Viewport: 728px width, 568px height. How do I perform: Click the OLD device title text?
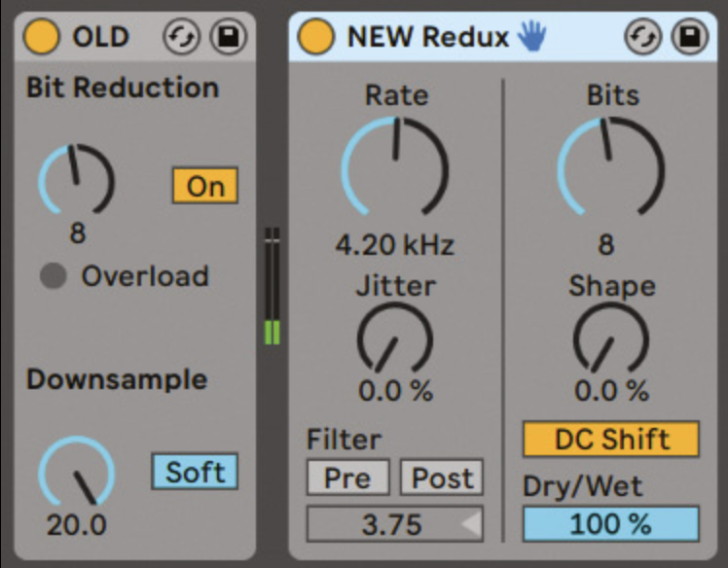pyautogui.click(x=101, y=37)
